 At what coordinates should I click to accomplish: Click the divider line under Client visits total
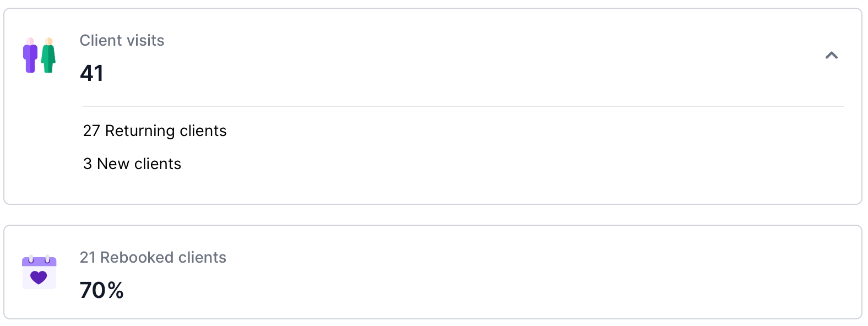[463, 106]
